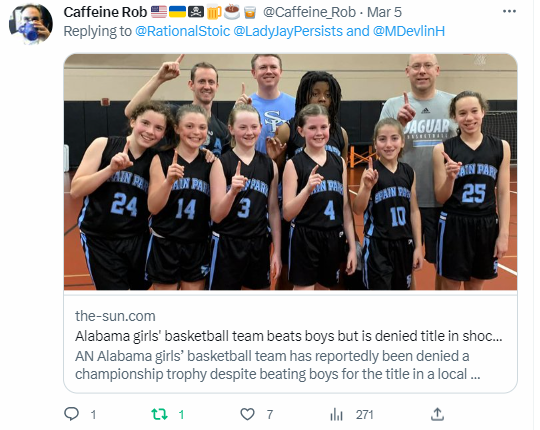Image resolution: width=540 pixels, height=430 pixels.
Task: Click the Caffeine Rob display name
Action: coord(105,12)
